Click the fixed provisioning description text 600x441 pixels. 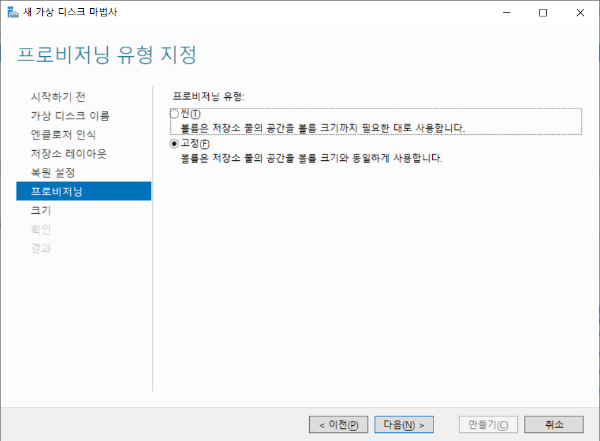click(x=311, y=158)
